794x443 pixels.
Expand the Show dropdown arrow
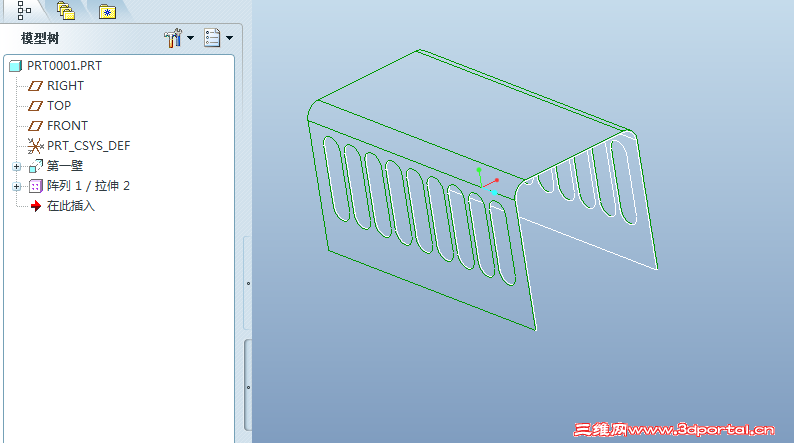click(x=229, y=38)
